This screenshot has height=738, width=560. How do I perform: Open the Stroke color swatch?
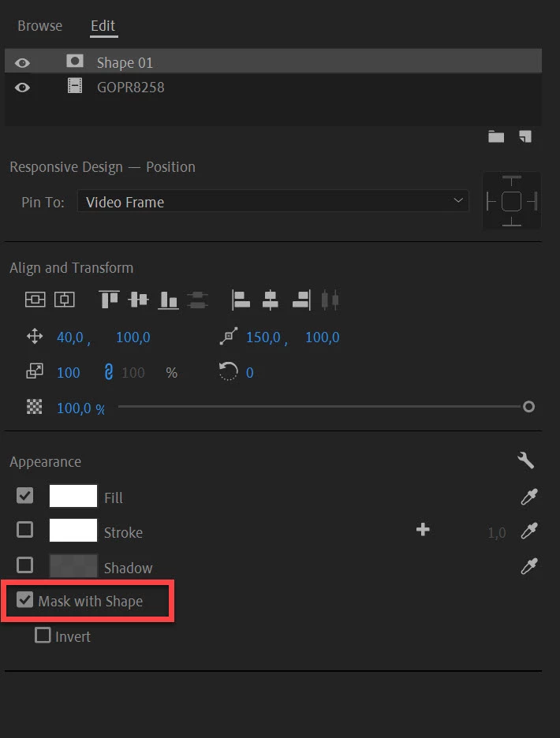click(x=73, y=531)
